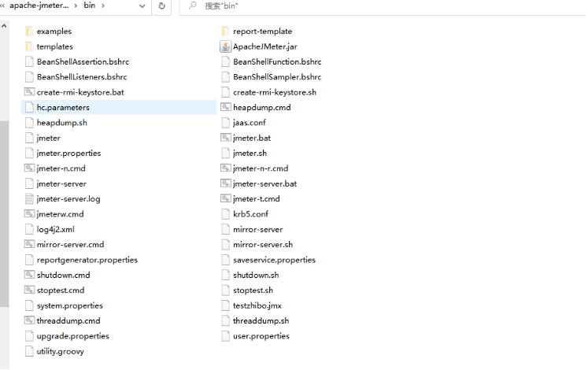This screenshot has width=588, height=370.
Task: Click the jmeter.properties file icon
Action: (29, 153)
